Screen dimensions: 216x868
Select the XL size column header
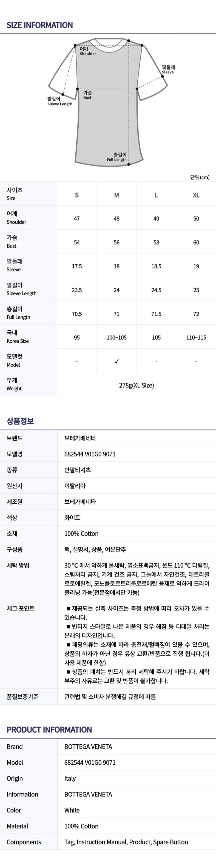pos(196,195)
